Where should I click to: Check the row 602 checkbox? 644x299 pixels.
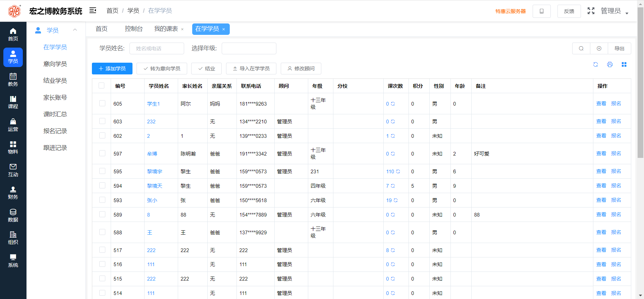point(102,135)
